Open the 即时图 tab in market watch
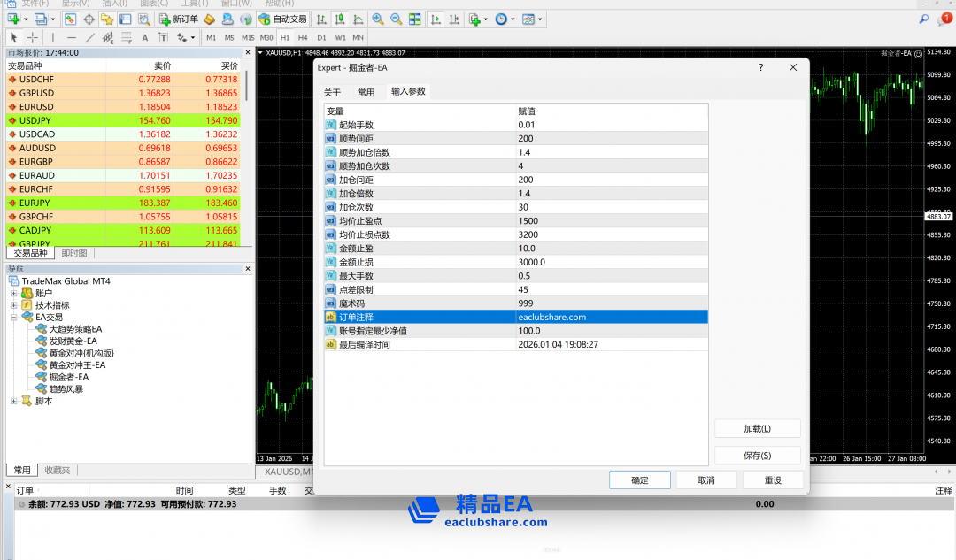Screen dimensions: 956x560 pos(74,253)
